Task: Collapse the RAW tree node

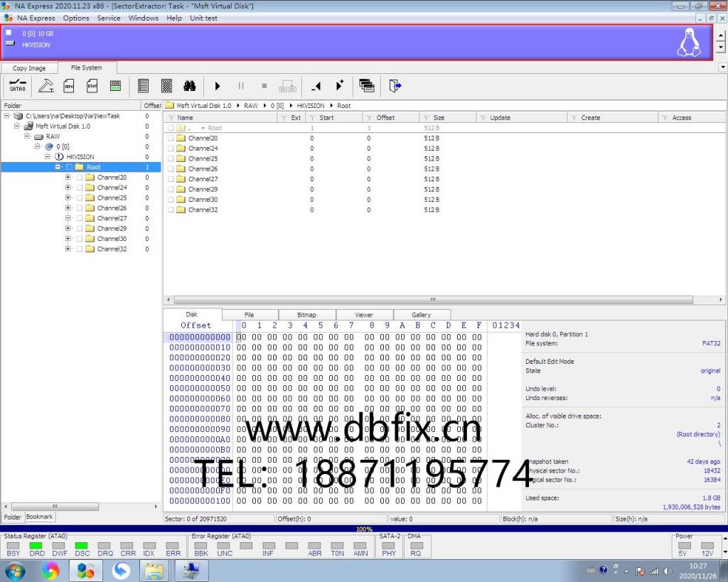Action: pyautogui.click(x=28, y=136)
